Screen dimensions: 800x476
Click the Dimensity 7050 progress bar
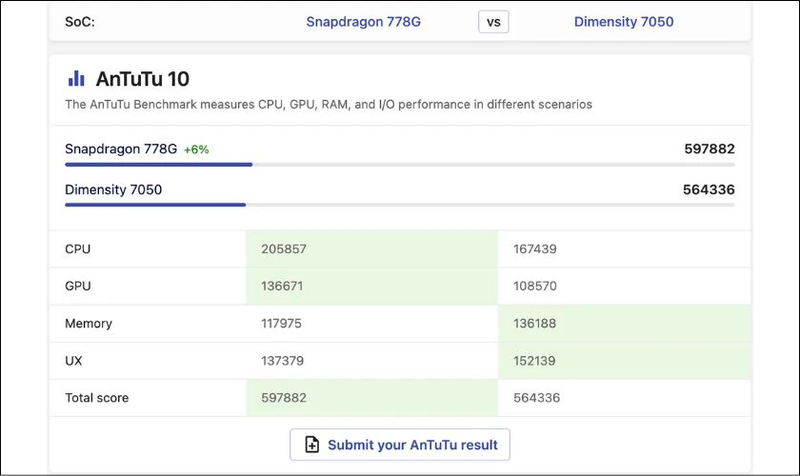pos(399,205)
